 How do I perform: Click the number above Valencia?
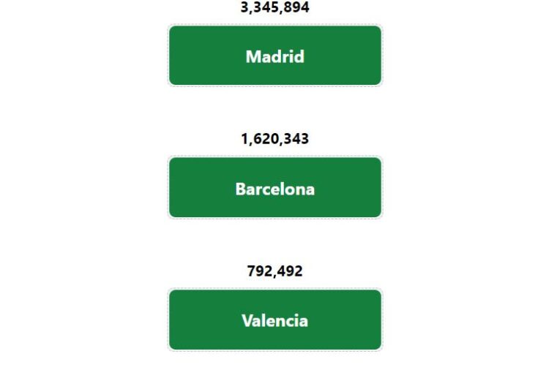[x=274, y=271]
